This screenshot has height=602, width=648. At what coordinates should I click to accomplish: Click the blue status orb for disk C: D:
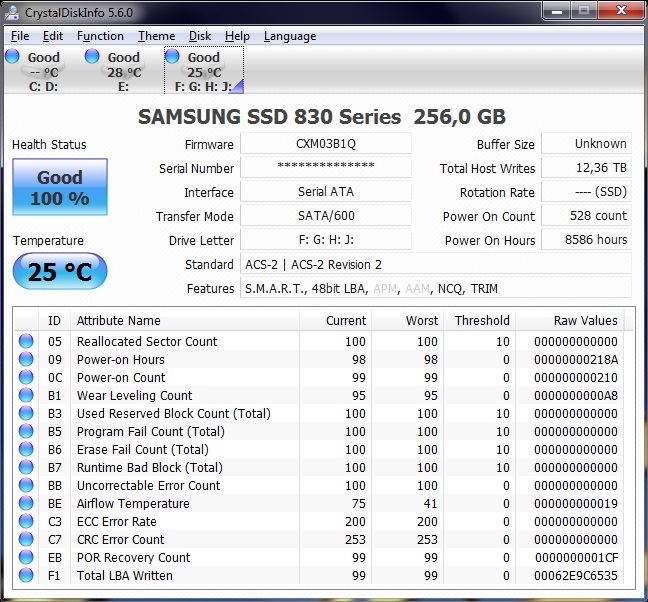pos(12,56)
